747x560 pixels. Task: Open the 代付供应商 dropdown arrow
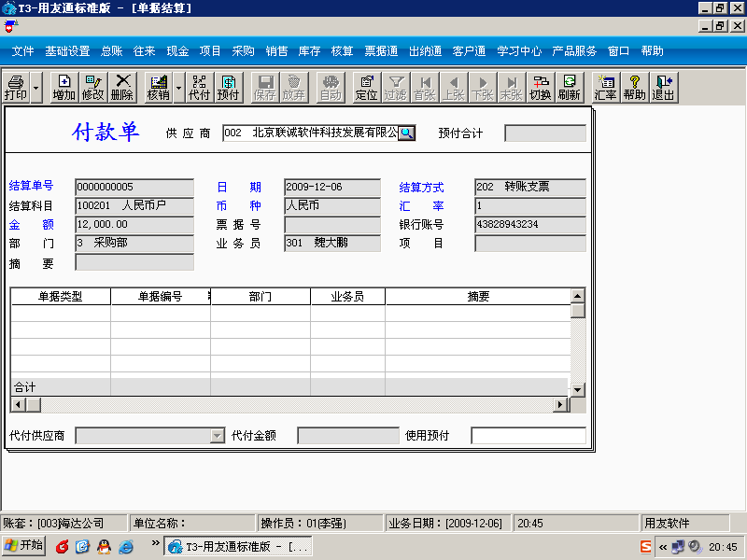point(218,435)
